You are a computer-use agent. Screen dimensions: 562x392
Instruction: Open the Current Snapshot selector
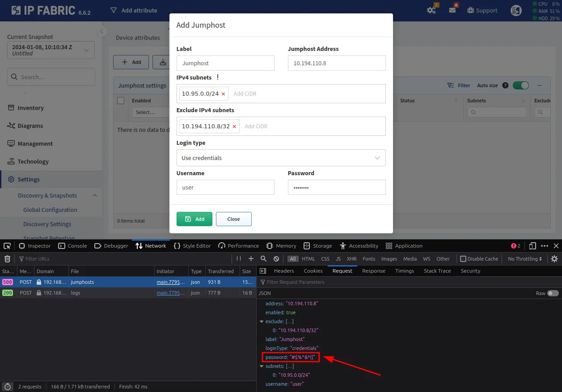pyautogui.click(x=51, y=50)
